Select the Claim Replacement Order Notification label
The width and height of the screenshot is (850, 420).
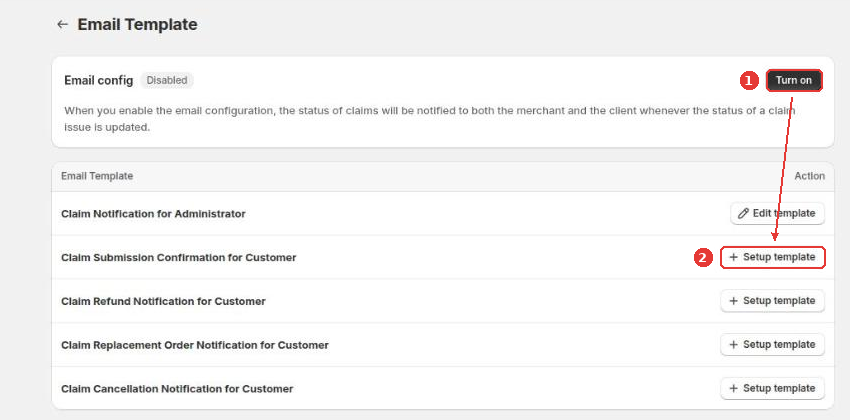195,345
